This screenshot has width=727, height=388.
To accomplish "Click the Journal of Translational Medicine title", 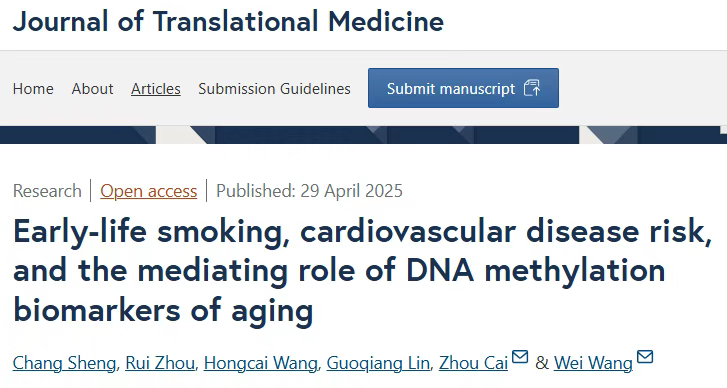I will point(228,22).
